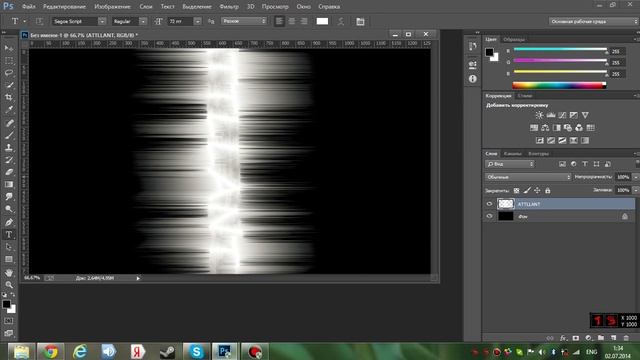Select the Lasso tool
This screenshot has width=640, height=360.
click(x=9, y=73)
